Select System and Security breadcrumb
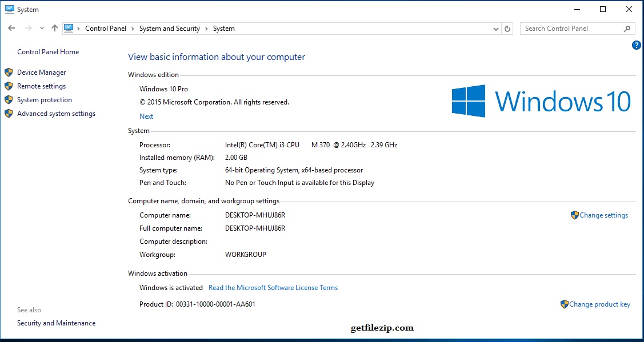 click(170, 29)
